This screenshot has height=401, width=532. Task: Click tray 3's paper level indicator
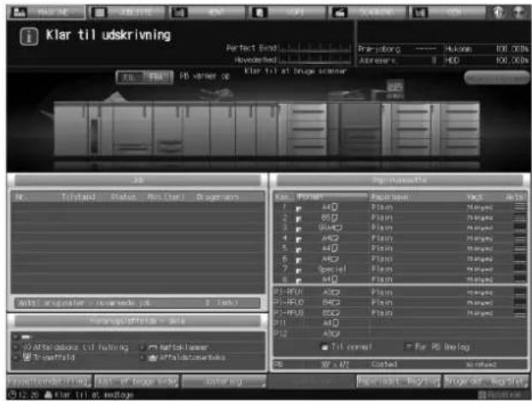(x=520, y=228)
